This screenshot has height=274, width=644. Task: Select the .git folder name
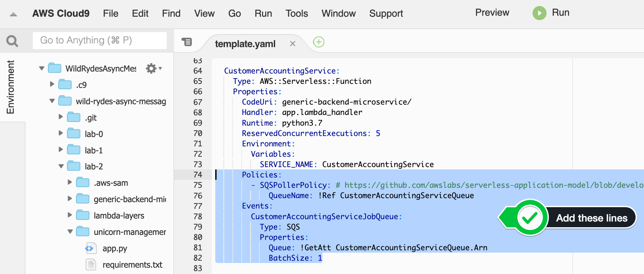[x=91, y=118]
